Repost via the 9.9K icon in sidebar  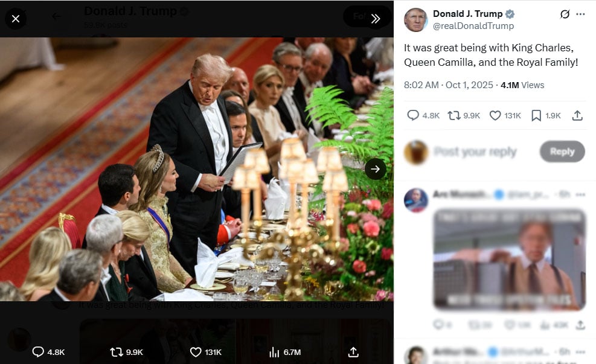[x=454, y=115]
